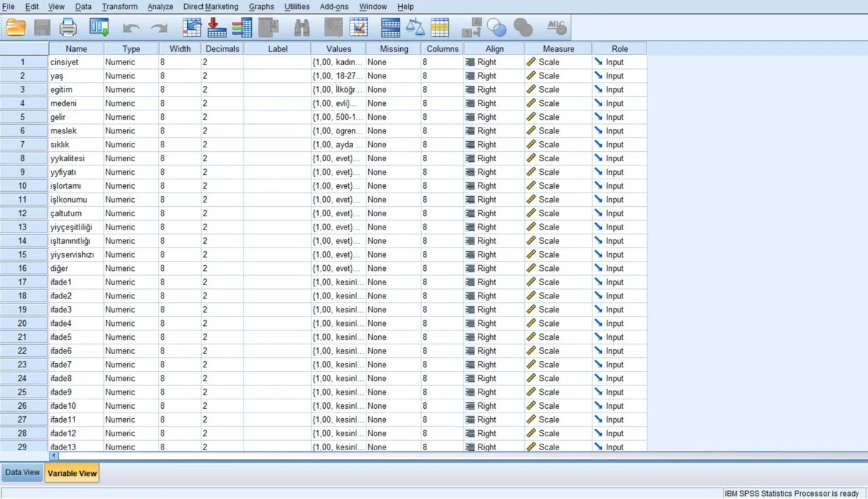Click the Find binoculars icon
Image resolution: width=868 pixels, height=499 pixels.
[x=302, y=28]
